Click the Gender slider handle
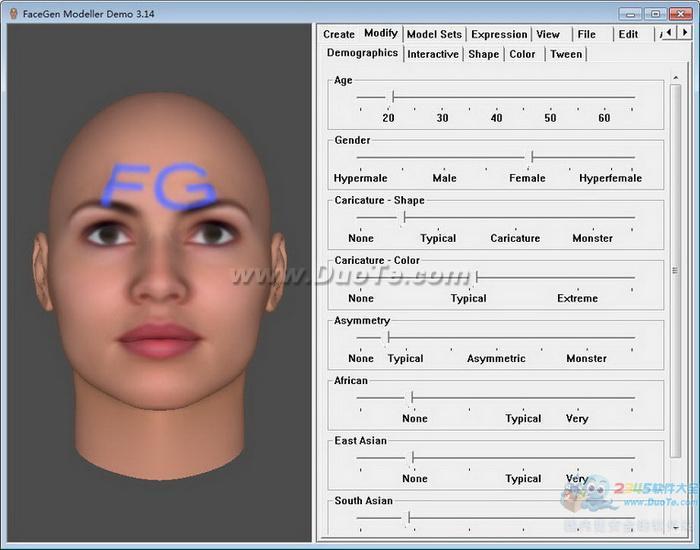This screenshot has width=700, height=550. tap(532, 157)
